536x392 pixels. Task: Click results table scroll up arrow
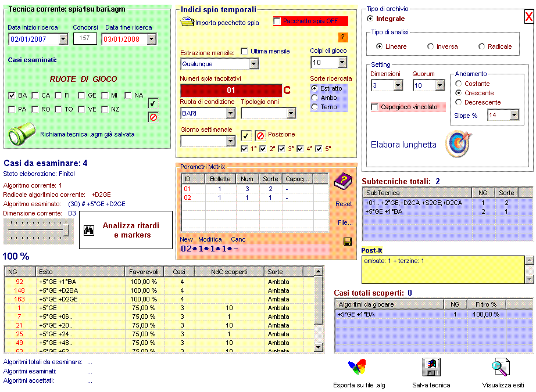[x=318, y=271]
